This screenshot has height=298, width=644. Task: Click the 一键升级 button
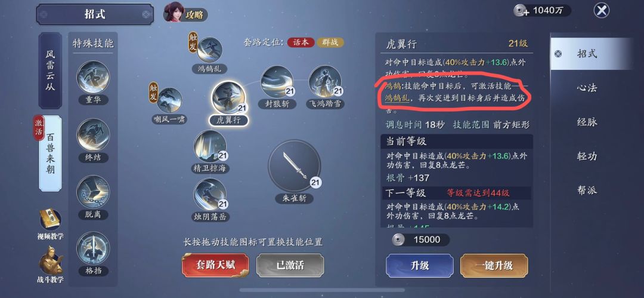[494, 266]
